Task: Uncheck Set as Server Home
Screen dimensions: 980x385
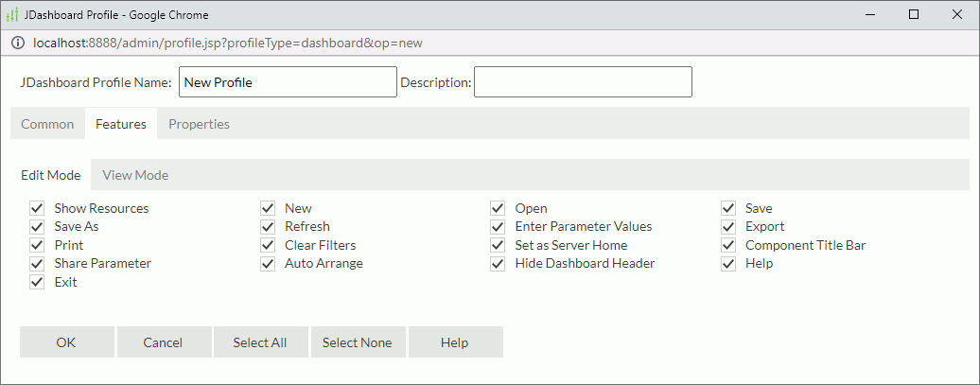Action: (498, 245)
